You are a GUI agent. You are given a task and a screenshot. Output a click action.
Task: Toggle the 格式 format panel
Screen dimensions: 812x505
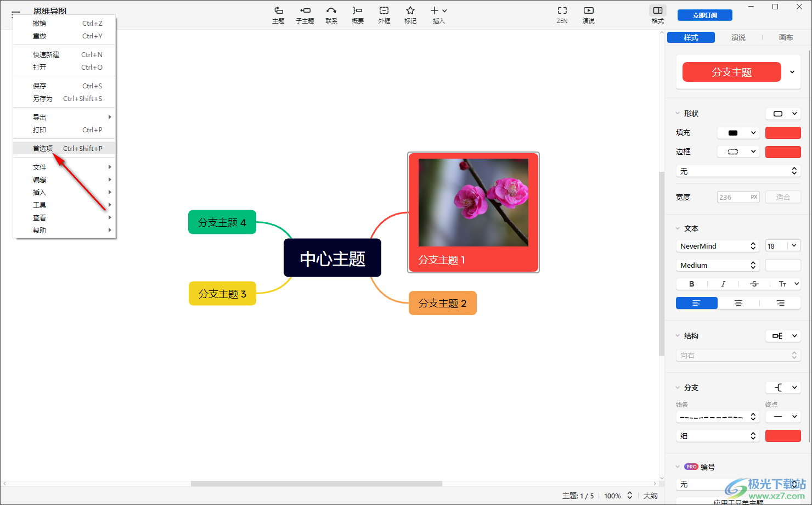(x=658, y=15)
